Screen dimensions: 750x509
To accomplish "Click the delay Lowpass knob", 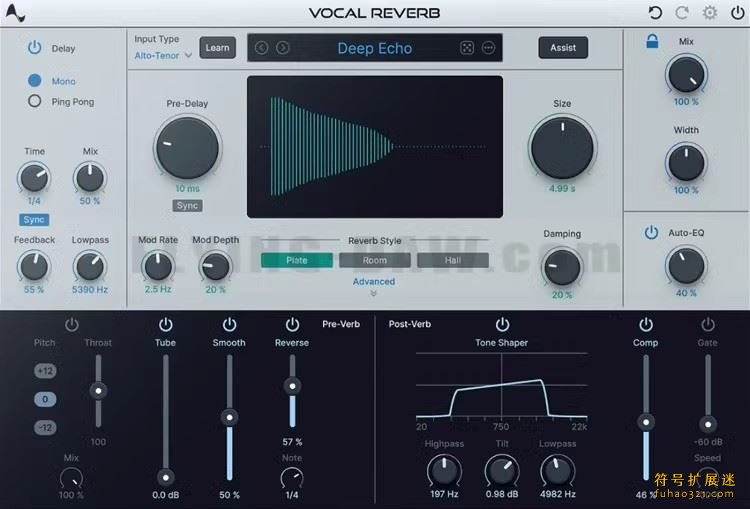I will [x=90, y=266].
